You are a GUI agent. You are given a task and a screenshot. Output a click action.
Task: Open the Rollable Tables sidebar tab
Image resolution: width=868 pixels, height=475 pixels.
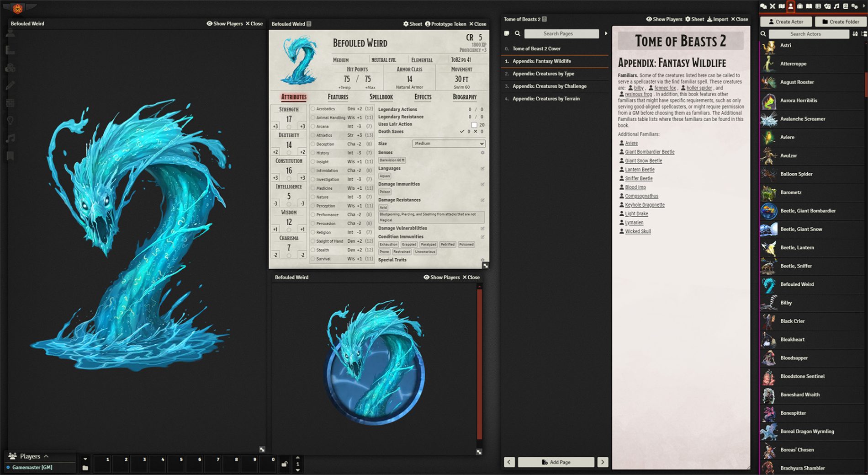818,6
